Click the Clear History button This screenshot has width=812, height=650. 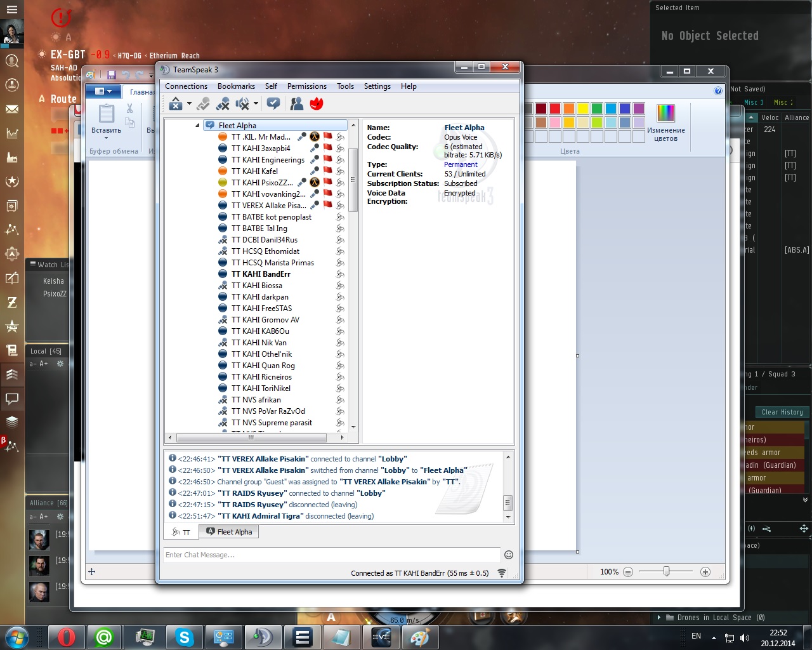[782, 412]
